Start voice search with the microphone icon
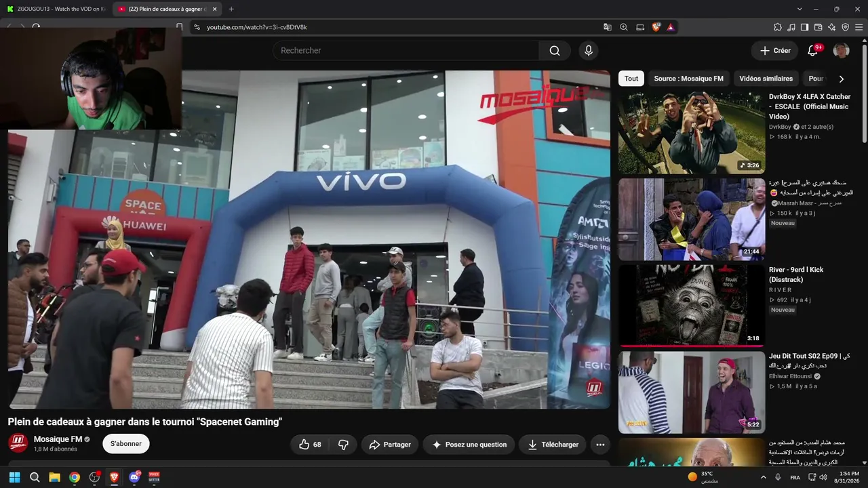The image size is (868, 488). 589,51
